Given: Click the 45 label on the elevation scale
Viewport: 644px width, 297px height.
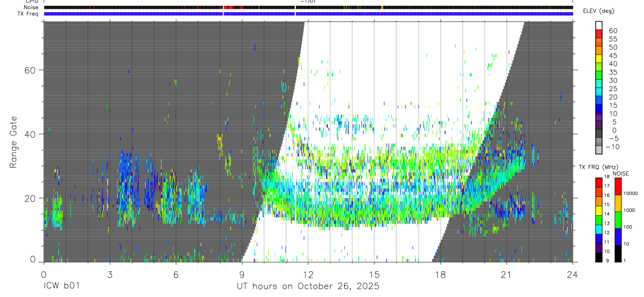Looking at the screenshot, I should tap(613, 56).
